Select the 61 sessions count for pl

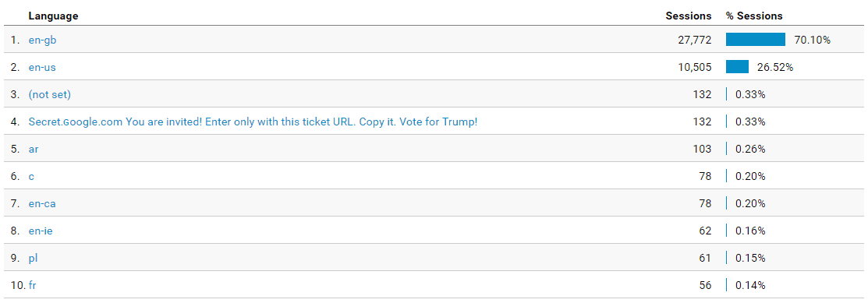pos(705,259)
